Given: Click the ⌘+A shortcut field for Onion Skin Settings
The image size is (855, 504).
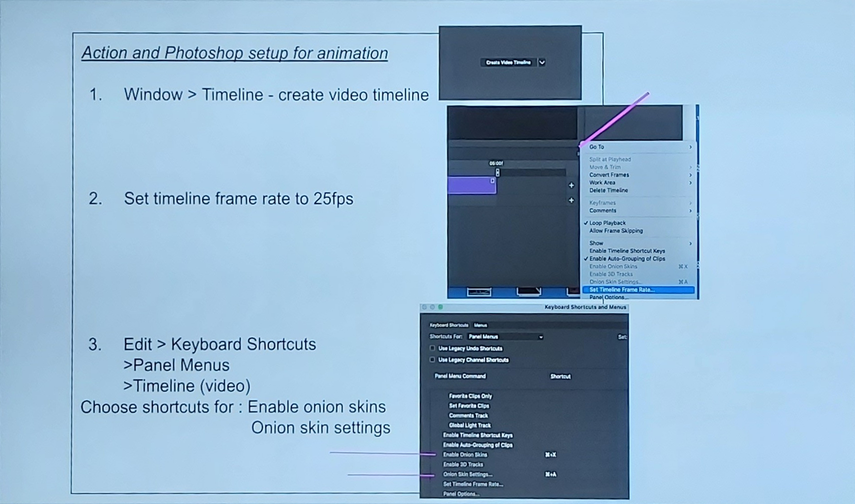Looking at the screenshot, I should point(551,474).
